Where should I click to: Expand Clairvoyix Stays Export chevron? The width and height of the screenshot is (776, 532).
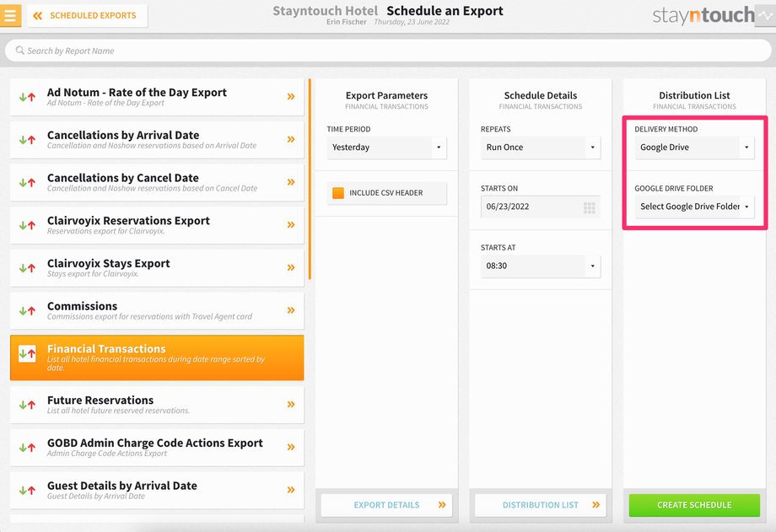[291, 267]
